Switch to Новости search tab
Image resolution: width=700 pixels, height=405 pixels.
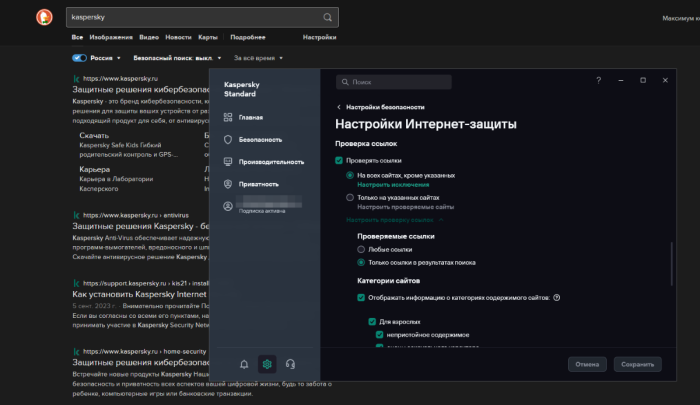point(178,38)
